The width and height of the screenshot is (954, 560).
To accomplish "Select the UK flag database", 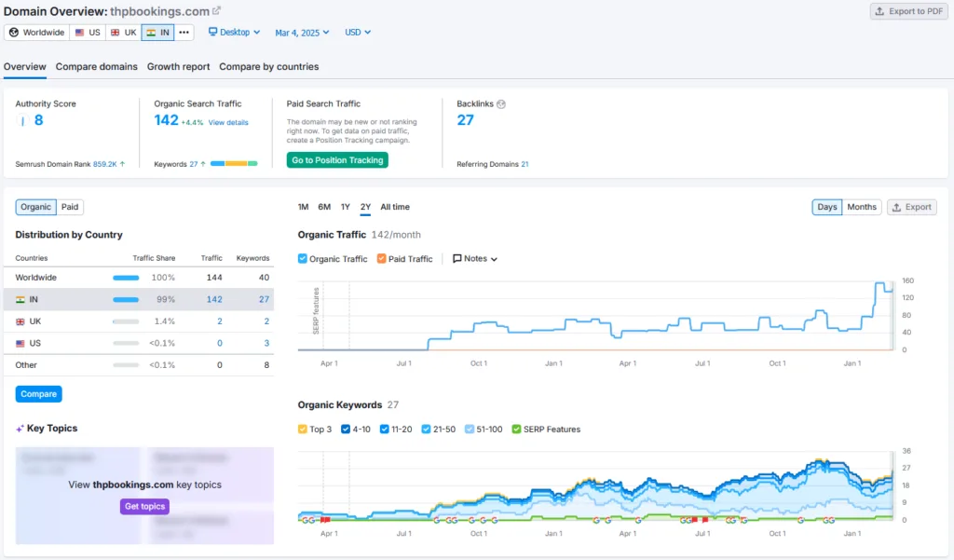I will 124,33.
